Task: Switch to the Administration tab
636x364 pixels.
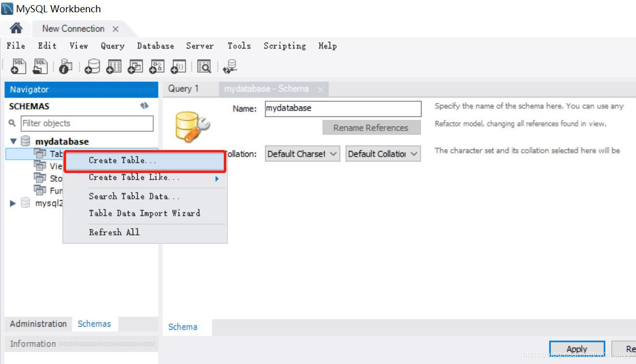Action: pos(38,324)
